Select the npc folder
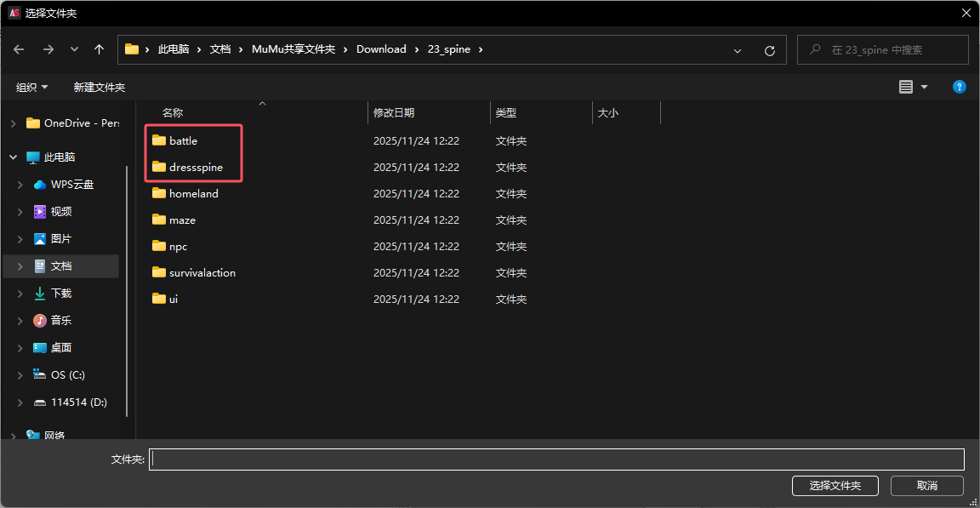 pos(178,246)
